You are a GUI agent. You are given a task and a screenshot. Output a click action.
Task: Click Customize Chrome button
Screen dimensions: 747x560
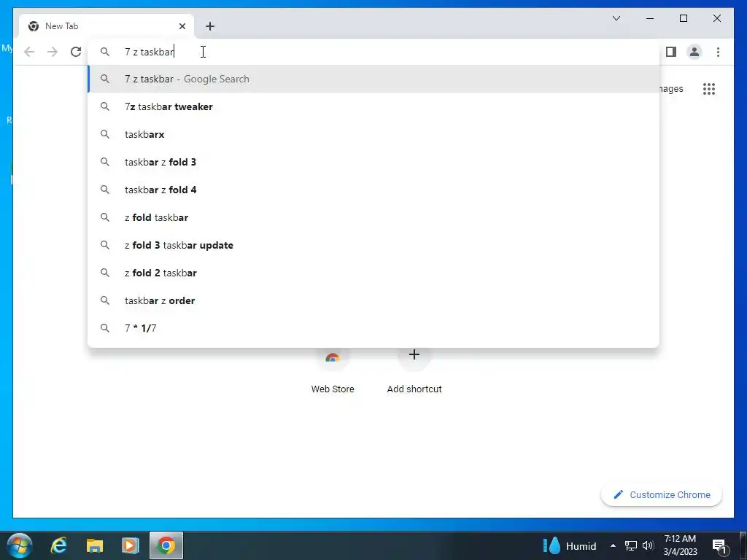[x=662, y=495]
